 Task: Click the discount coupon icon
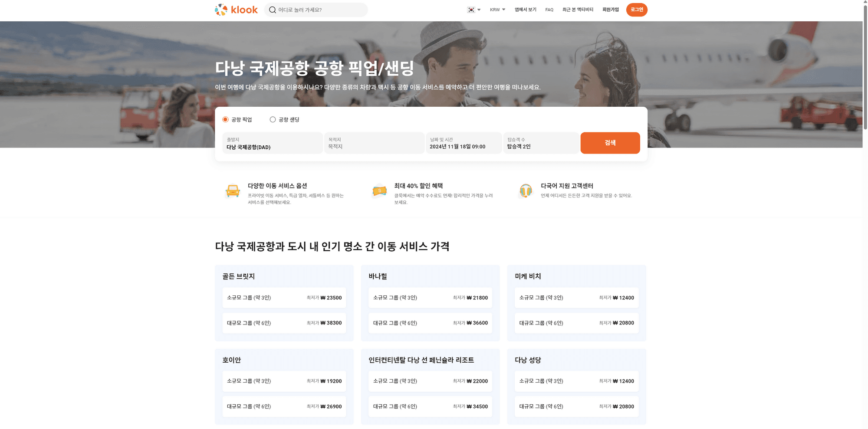(379, 191)
